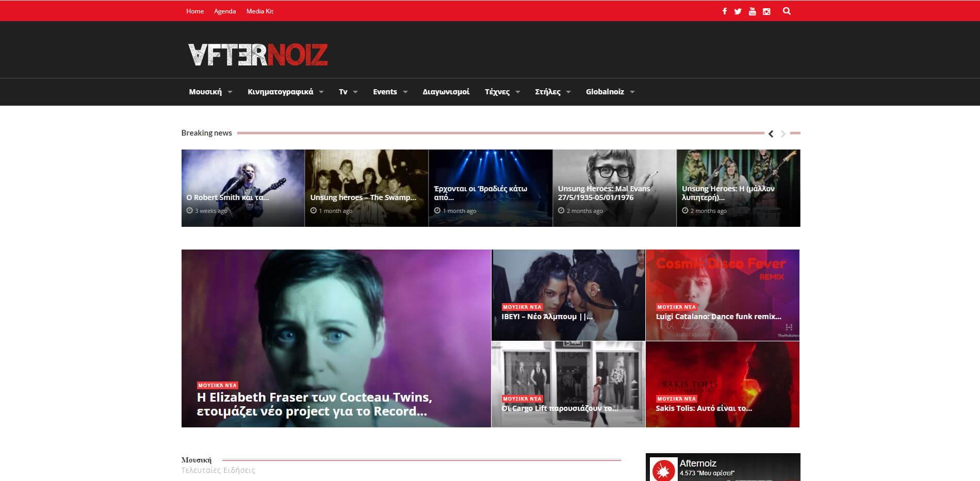The width and height of the screenshot is (980, 481).
Task: Open the Robert Smith breaking news thumbnail
Action: pyautogui.click(x=243, y=188)
